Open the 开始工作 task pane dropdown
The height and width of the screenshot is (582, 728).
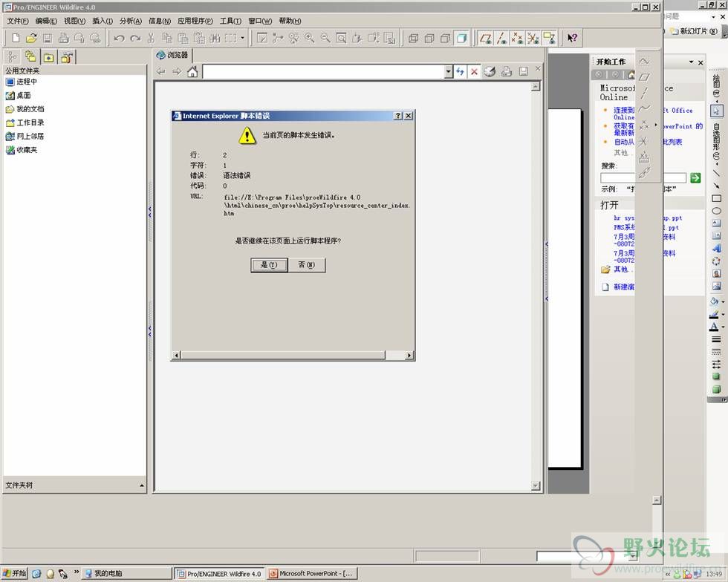coord(692,62)
